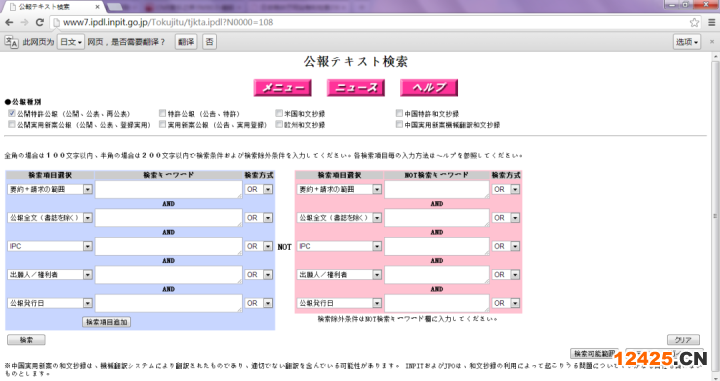Click the NOT keyword field for 出願人/権利者

pos(437,275)
